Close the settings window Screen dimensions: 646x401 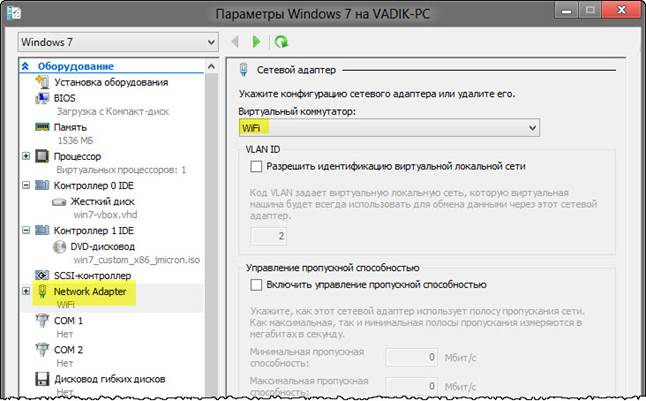click(621, 11)
